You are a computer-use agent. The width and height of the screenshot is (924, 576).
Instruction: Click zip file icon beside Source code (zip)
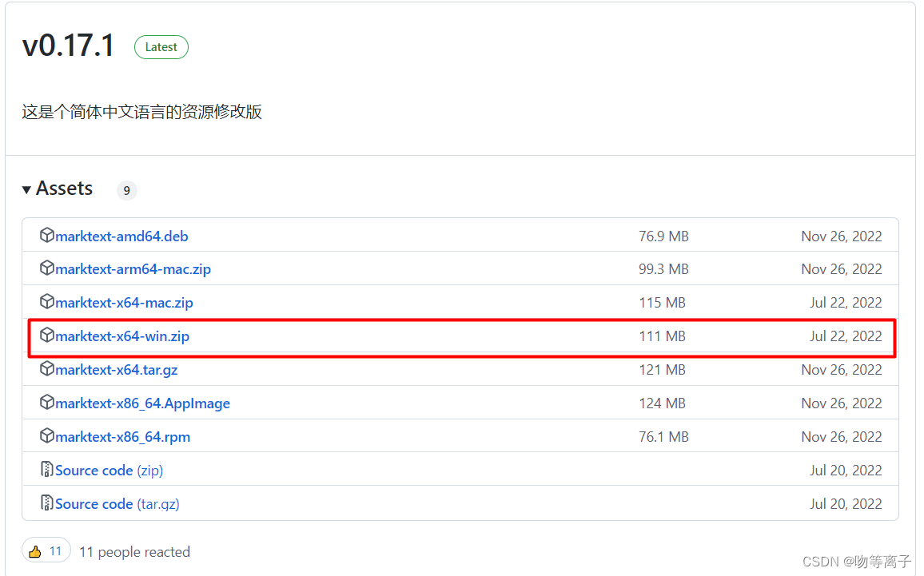46,470
